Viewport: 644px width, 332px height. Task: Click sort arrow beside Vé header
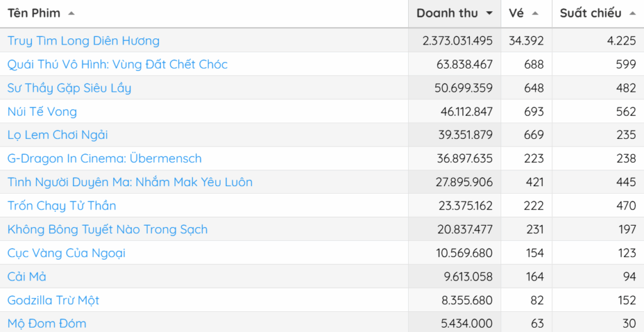click(535, 13)
